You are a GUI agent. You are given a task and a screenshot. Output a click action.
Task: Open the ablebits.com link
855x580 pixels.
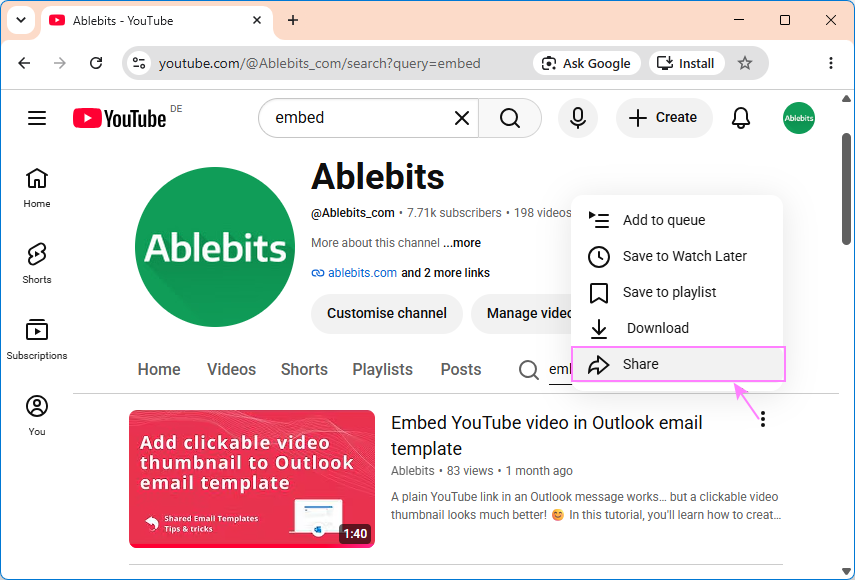tap(362, 273)
